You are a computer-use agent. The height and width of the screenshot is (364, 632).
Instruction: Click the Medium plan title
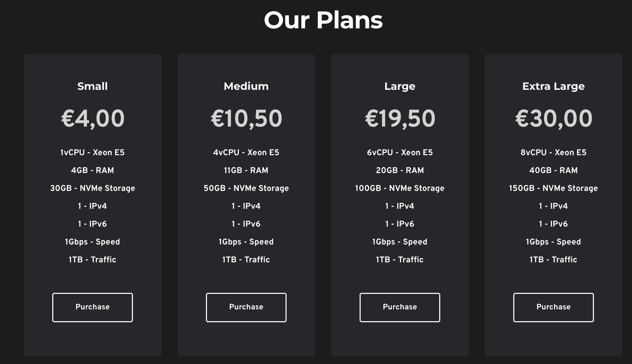(246, 86)
